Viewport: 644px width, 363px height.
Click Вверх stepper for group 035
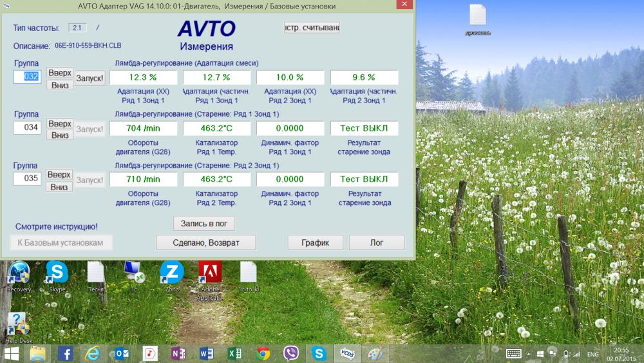click(59, 175)
